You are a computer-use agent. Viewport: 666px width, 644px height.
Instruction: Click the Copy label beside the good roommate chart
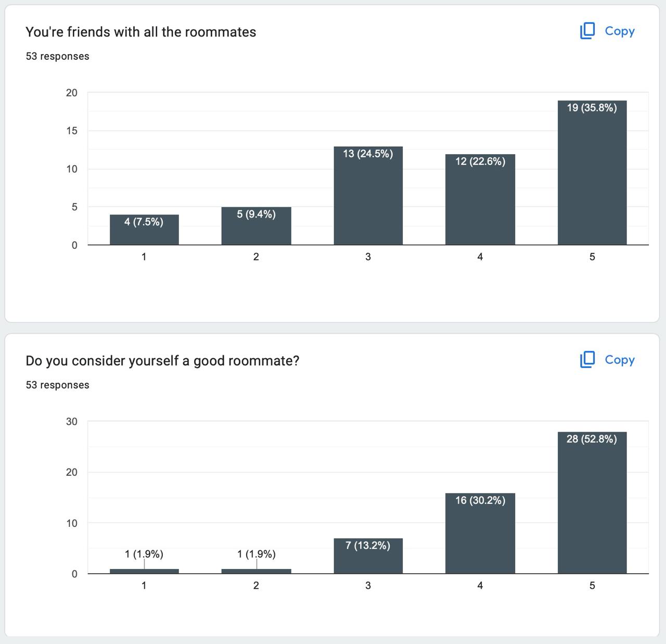point(620,360)
